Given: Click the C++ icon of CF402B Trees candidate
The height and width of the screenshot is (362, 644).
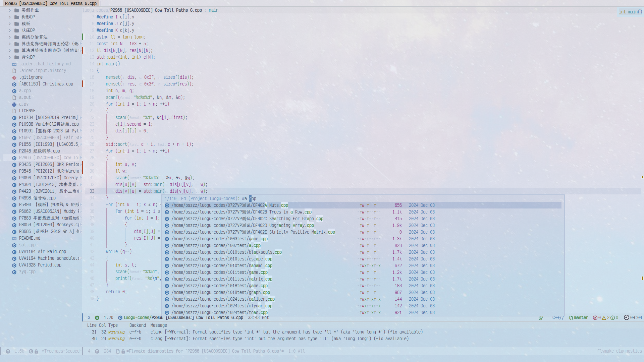Looking at the screenshot, I should (x=167, y=212).
